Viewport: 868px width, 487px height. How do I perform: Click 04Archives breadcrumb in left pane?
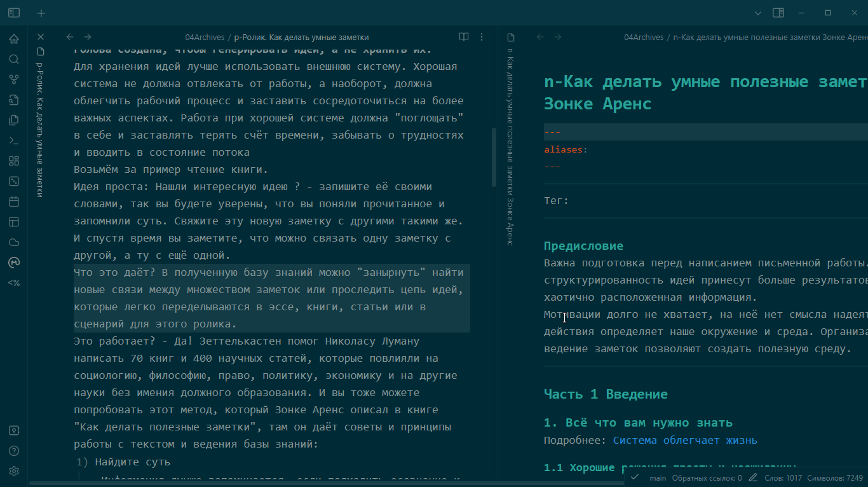(x=205, y=38)
